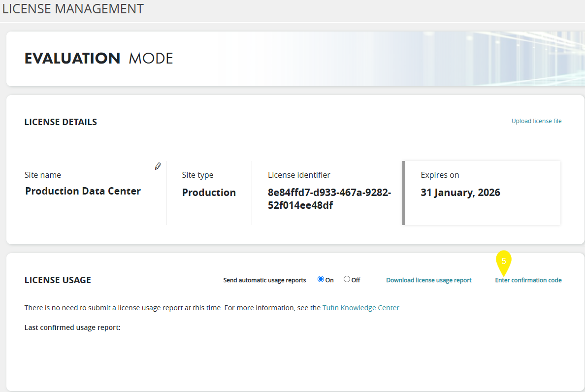Image resolution: width=585 pixels, height=392 pixels.
Task: Select the Off radio button
Action: click(x=347, y=279)
